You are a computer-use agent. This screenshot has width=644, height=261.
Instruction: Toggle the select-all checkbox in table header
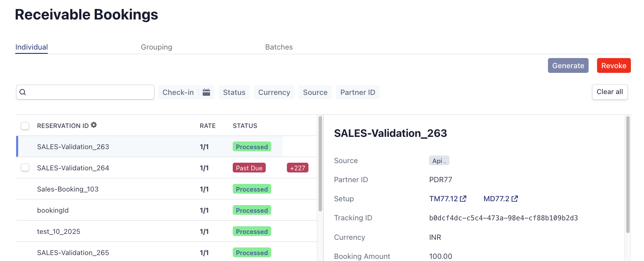pos(25,126)
